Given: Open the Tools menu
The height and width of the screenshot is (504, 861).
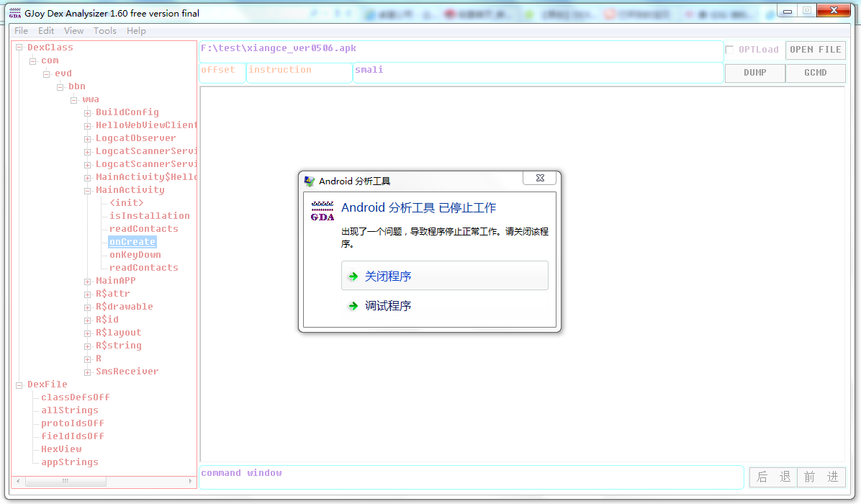Looking at the screenshot, I should (x=105, y=31).
